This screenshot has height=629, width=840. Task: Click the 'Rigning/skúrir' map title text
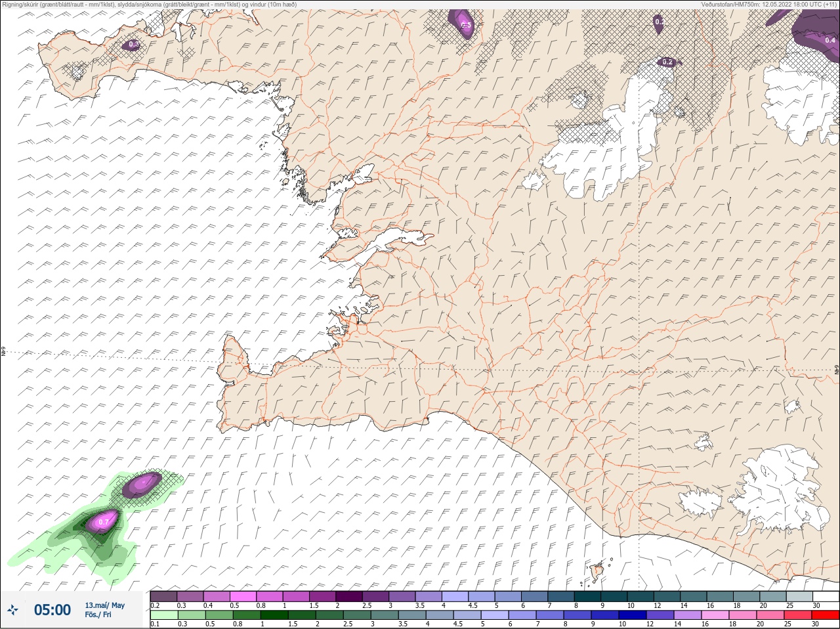[150, 5]
